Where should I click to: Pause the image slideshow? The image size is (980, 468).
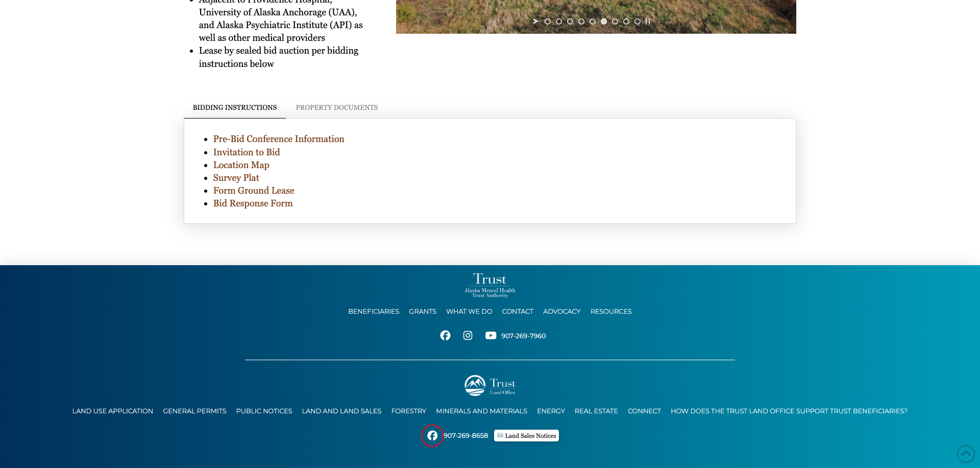pyautogui.click(x=648, y=21)
